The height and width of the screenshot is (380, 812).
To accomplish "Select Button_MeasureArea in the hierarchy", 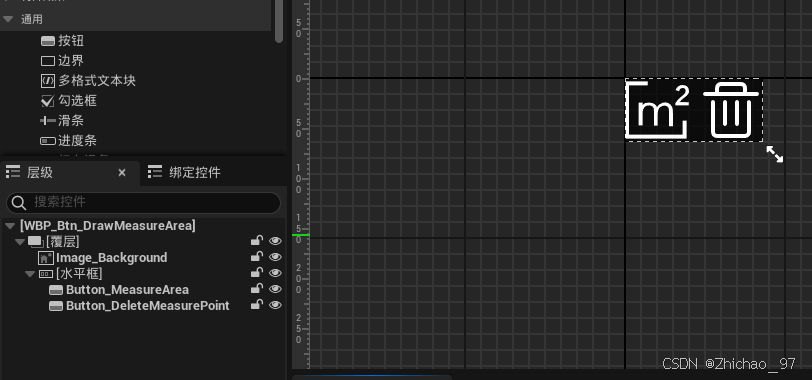I will tap(127, 290).
